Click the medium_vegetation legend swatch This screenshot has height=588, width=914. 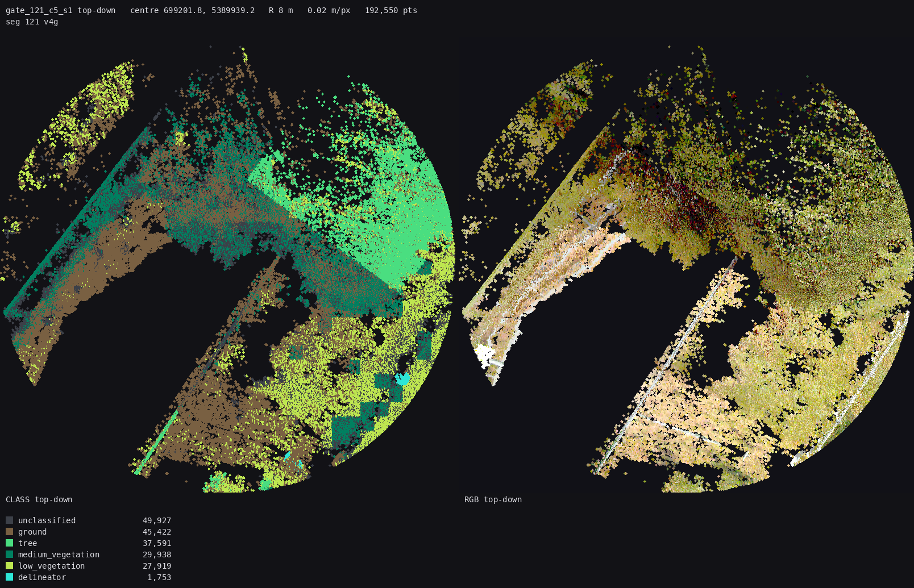tap(9, 554)
